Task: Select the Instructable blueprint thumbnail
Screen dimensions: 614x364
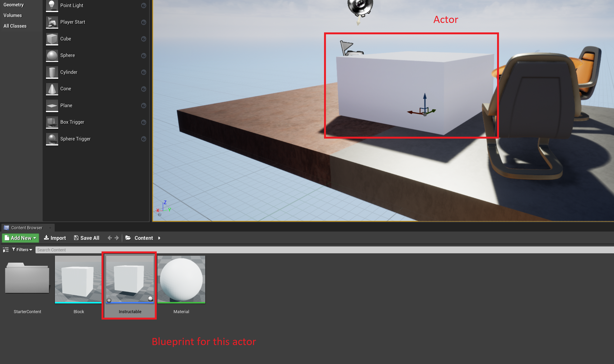Action: tap(129, 279)
